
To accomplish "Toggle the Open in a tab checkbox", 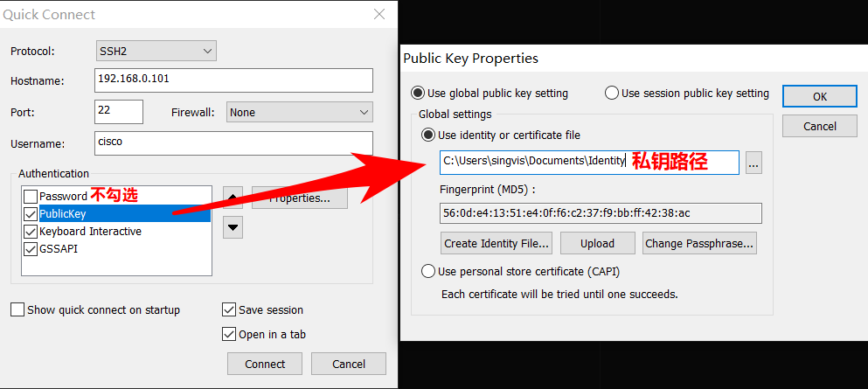I will (x=229, y=335).
